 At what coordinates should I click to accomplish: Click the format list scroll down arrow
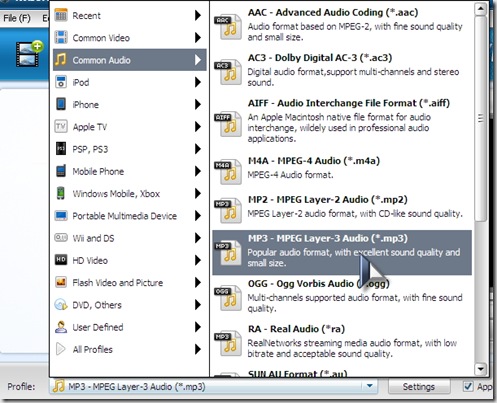click(480, 369)
